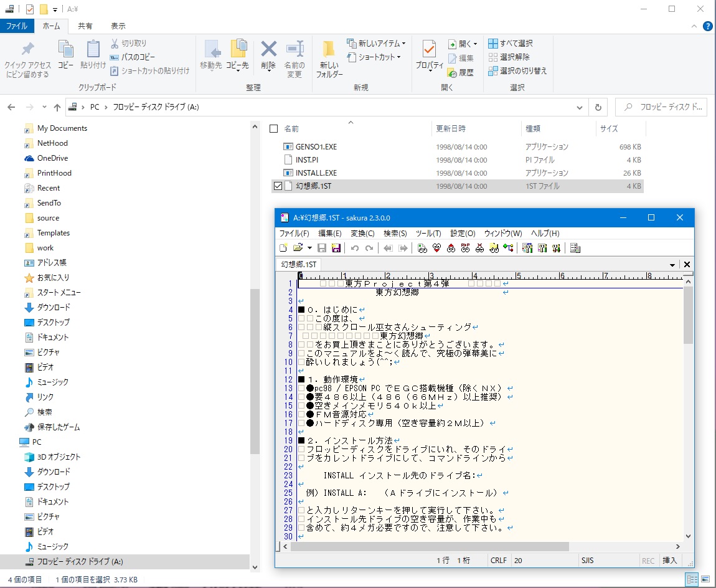Image resolution: width=716 pixels, height=588 pixels.
Task: Switch Explorer to large icons view
Action: click(x=705, y=579)
